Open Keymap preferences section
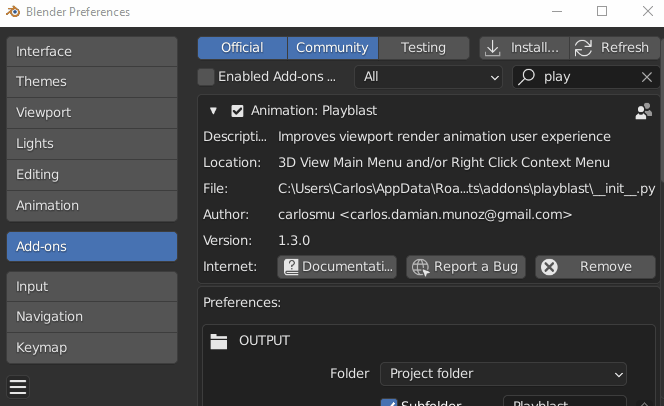This screenshot has height=406, width=664. click(92, 348)
